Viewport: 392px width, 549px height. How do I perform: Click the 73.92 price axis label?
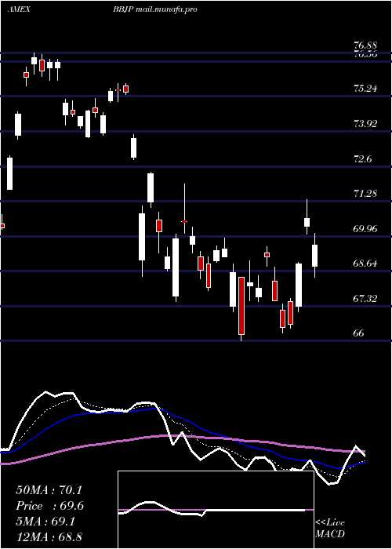[x=365, y=124]
